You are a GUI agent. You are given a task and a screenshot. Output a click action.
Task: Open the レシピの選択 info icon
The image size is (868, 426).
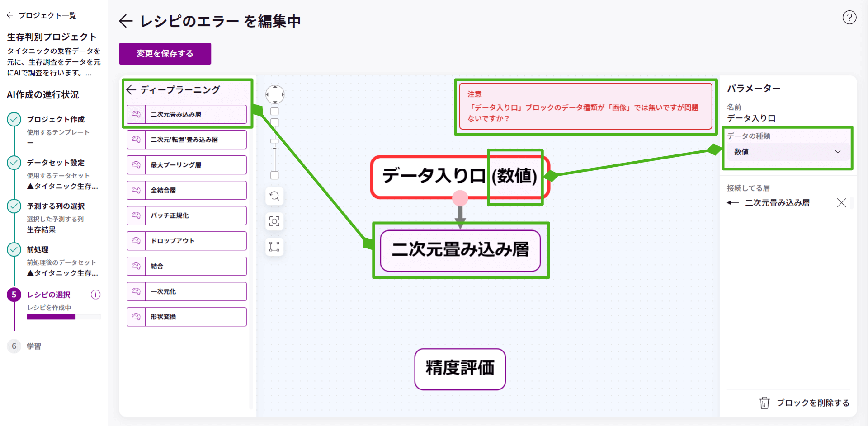[x=95, y=295]
